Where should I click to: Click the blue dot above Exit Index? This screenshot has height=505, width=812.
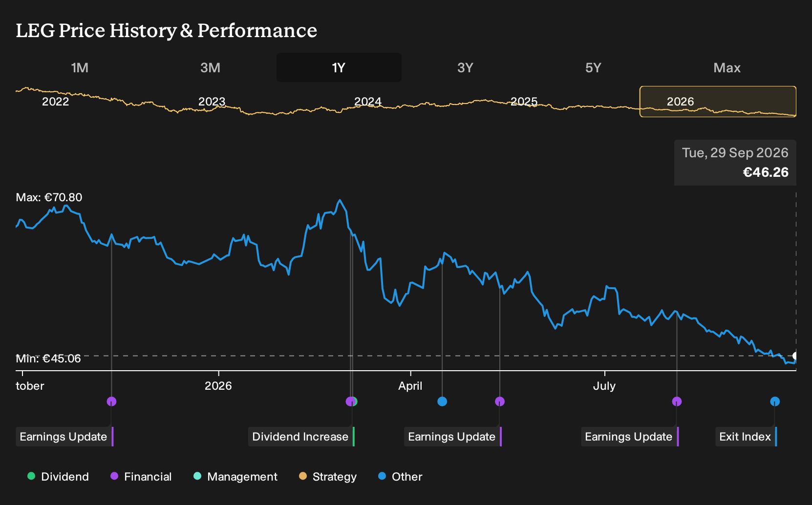[x=775, y=401]
